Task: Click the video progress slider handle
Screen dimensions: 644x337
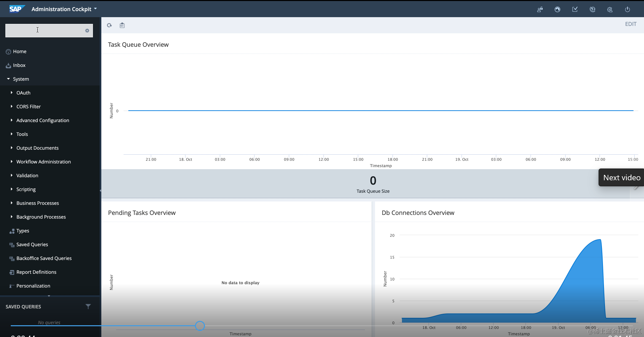Action: pos(200,326)
